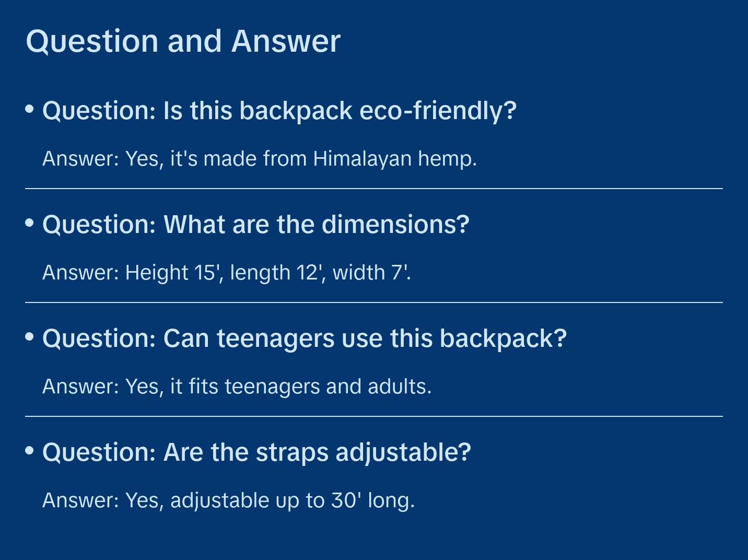
Task: Click the "Height 15'" value
Action: [x=170, y=272]
